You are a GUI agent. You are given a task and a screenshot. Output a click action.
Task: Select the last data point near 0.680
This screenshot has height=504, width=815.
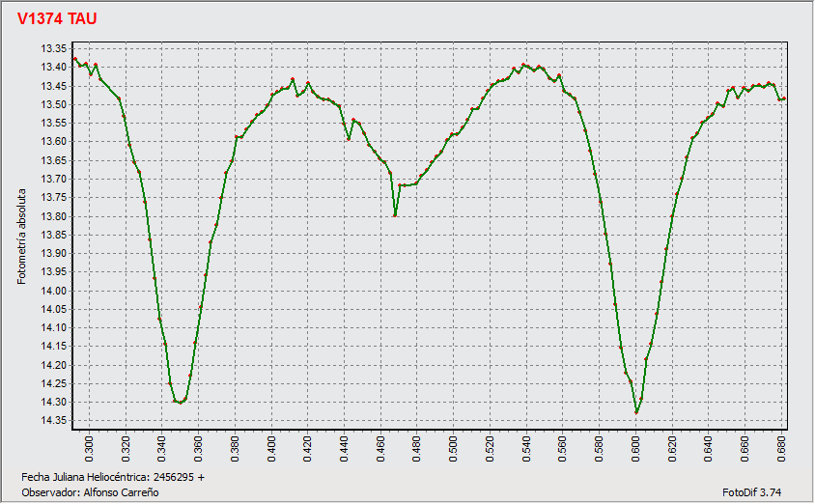point(784,98)
